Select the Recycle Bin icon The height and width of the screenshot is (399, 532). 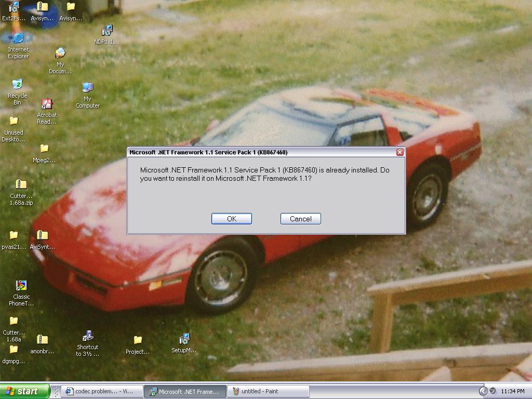pyautogui.click(x=17, y=92)
